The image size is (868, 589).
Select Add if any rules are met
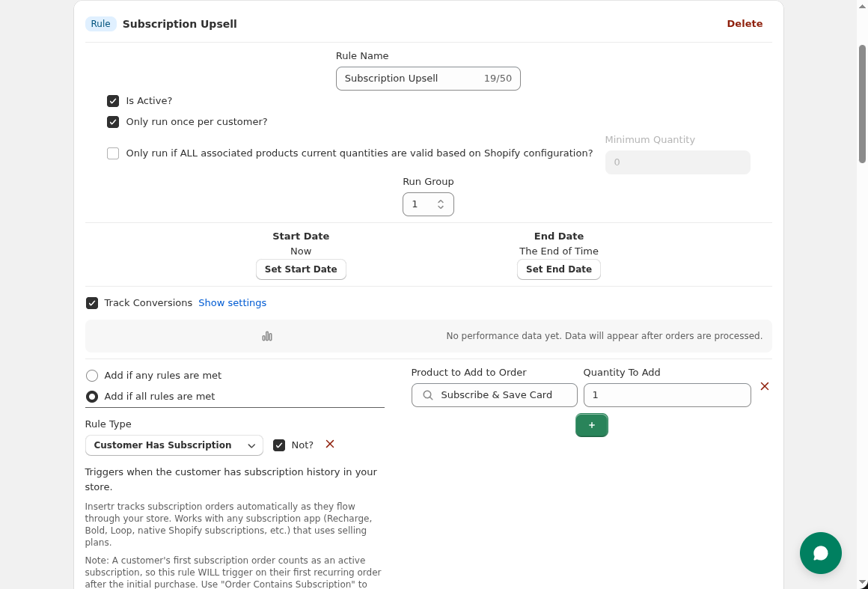click(91, 375)
